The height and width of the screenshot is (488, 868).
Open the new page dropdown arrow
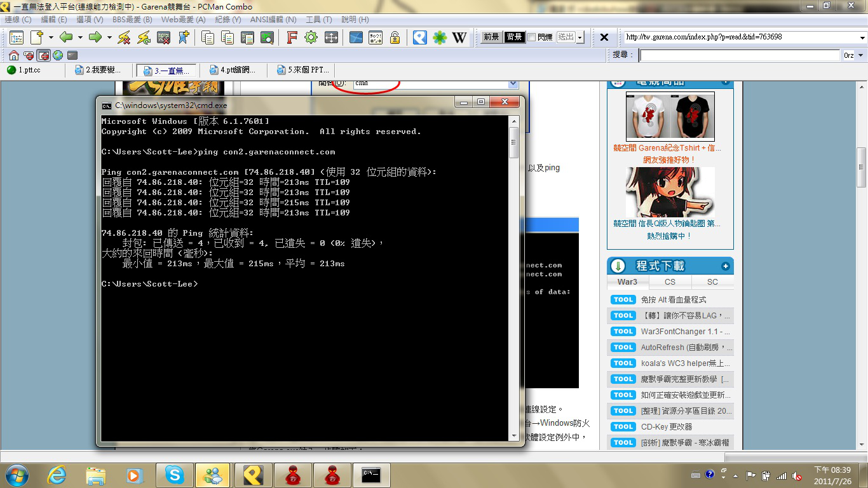tap(50, 37)
